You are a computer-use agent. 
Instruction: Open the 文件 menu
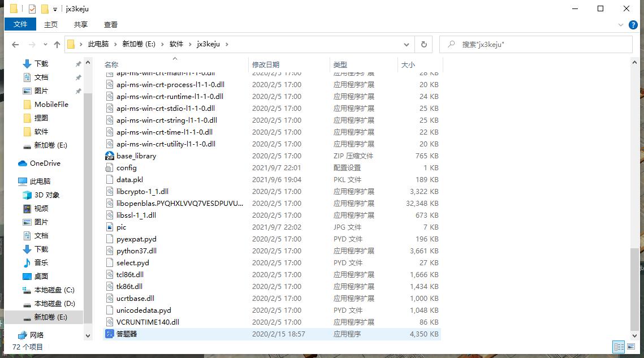coord(20,24)
